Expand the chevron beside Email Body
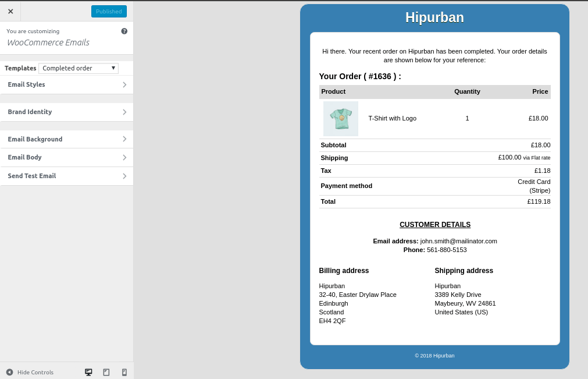 [x=124, y=158]
